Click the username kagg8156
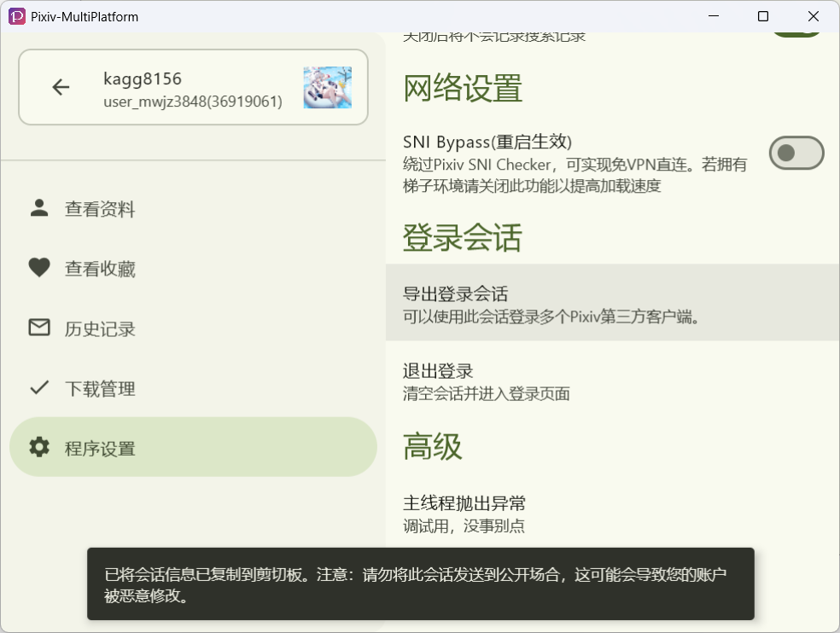This screenshot has height=633, width=840. [x=143, y=79]
